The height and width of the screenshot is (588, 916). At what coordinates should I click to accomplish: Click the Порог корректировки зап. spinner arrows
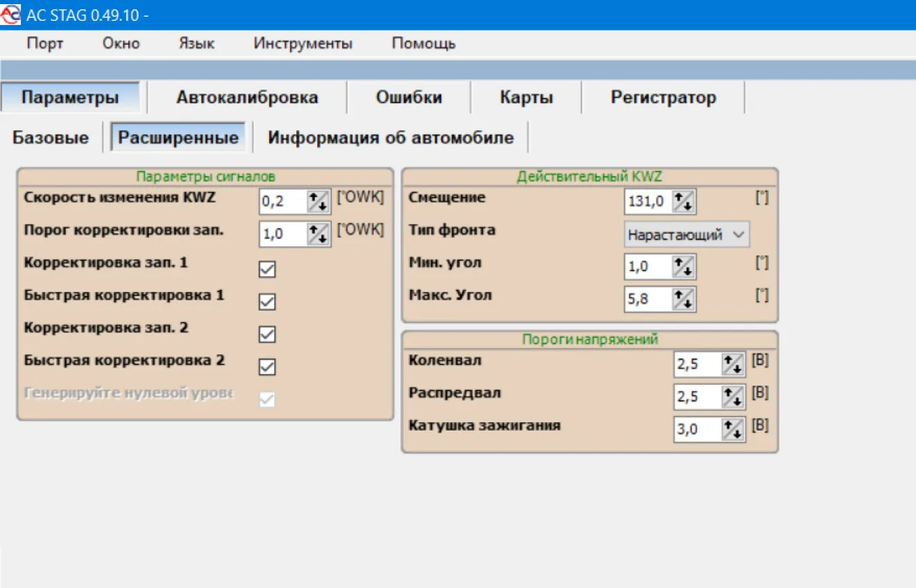(319, 234)
